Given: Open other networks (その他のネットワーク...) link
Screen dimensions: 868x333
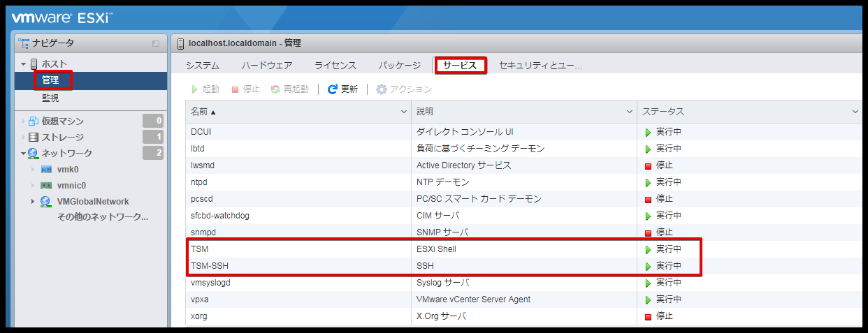Looking at the screenshot, I should click(103, 217).
